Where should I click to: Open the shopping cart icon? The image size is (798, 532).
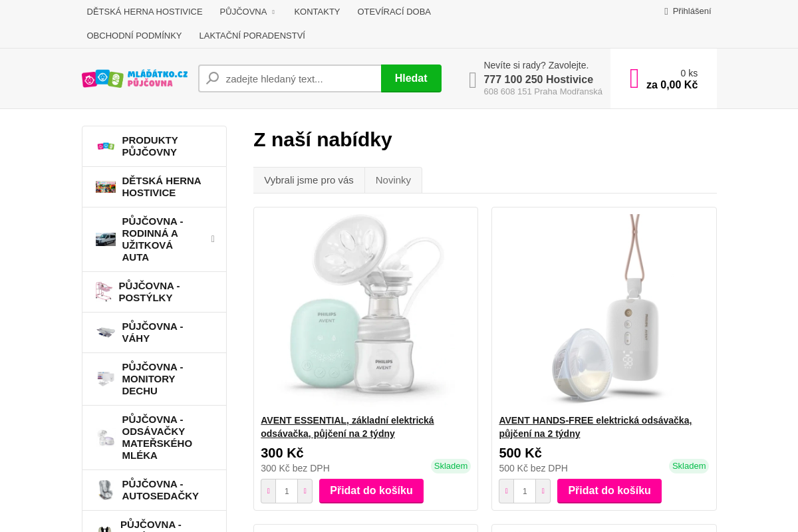click(x=634, y=78)
